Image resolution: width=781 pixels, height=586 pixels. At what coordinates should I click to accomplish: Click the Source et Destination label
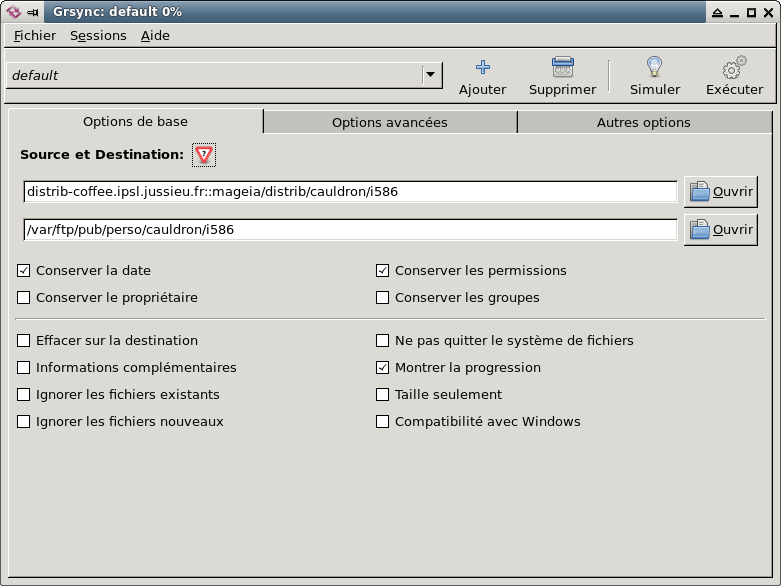tap(102, 155)
